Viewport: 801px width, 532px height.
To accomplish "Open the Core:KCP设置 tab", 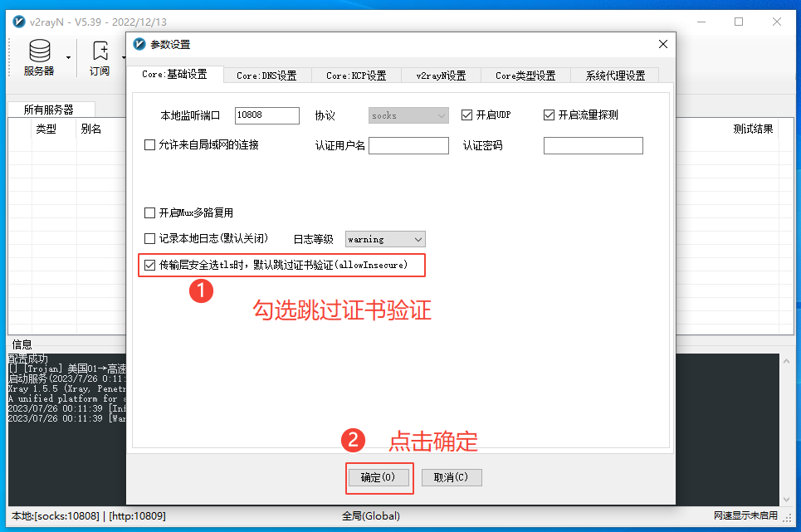I will coord(356,74).
